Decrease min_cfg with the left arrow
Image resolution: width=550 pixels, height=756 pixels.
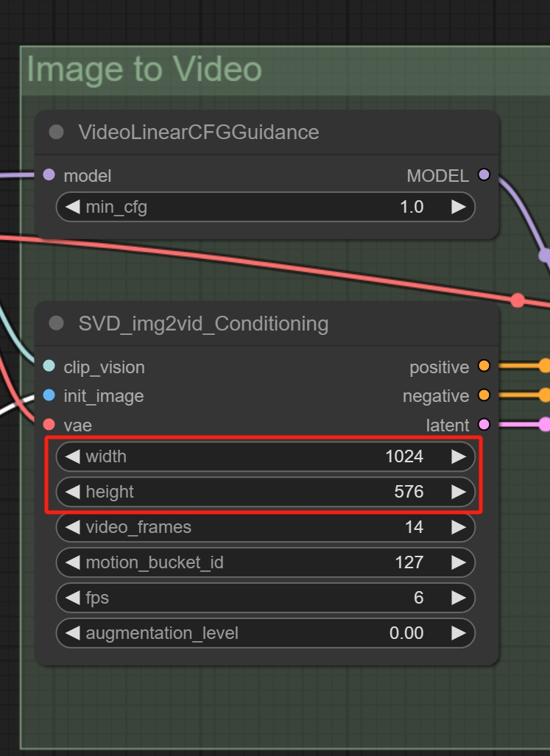pos(72,207)
